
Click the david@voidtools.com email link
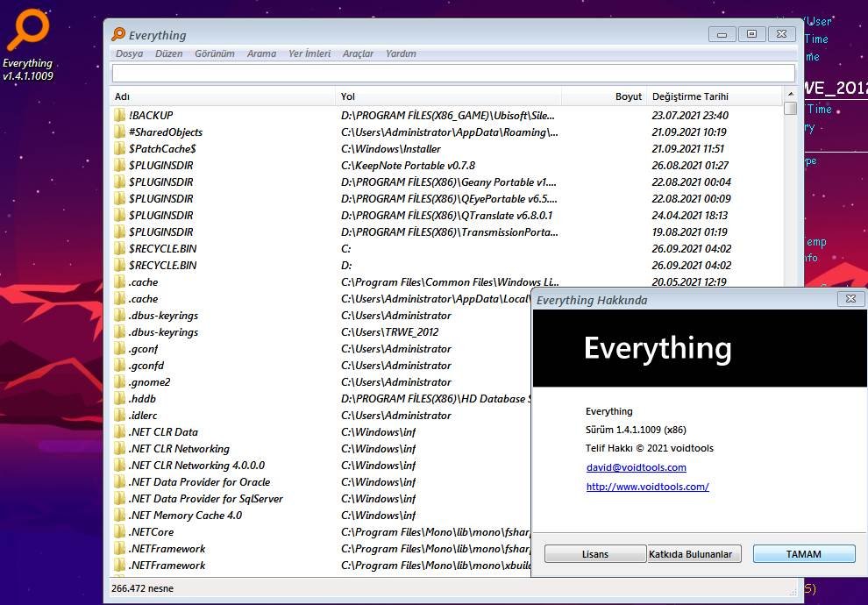click(x=636, y=467)
